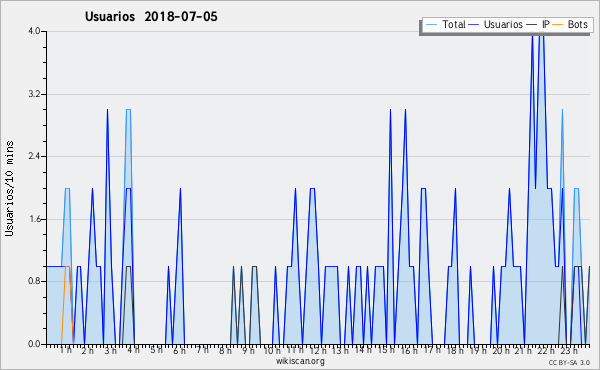Click the '21 h' x-axis label
600x370 pixels.
click(x=523, y=350)
